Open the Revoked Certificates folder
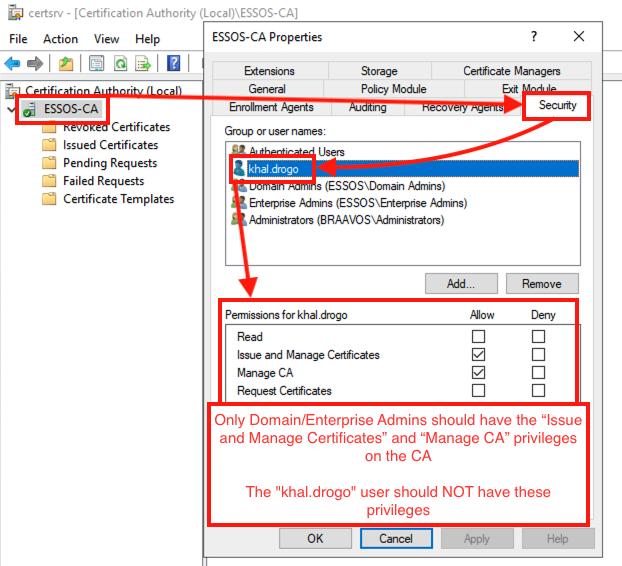 [x=116, y=127]
